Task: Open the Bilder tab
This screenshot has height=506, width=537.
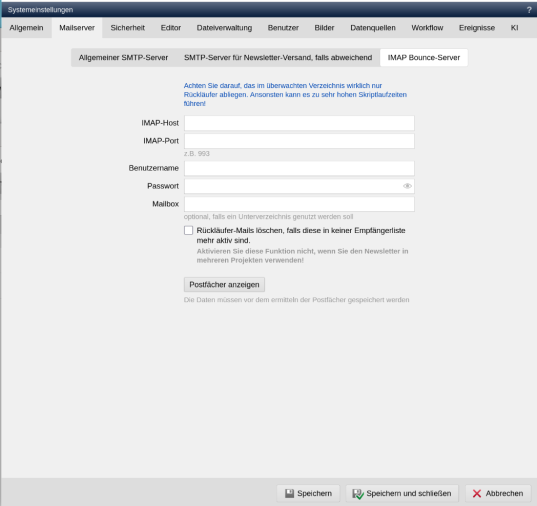Action: tap(324, 28)
